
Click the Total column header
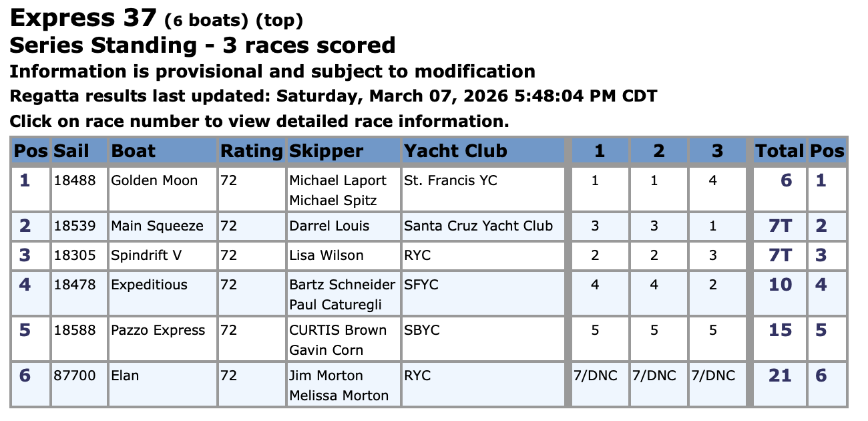pos(779,151)
